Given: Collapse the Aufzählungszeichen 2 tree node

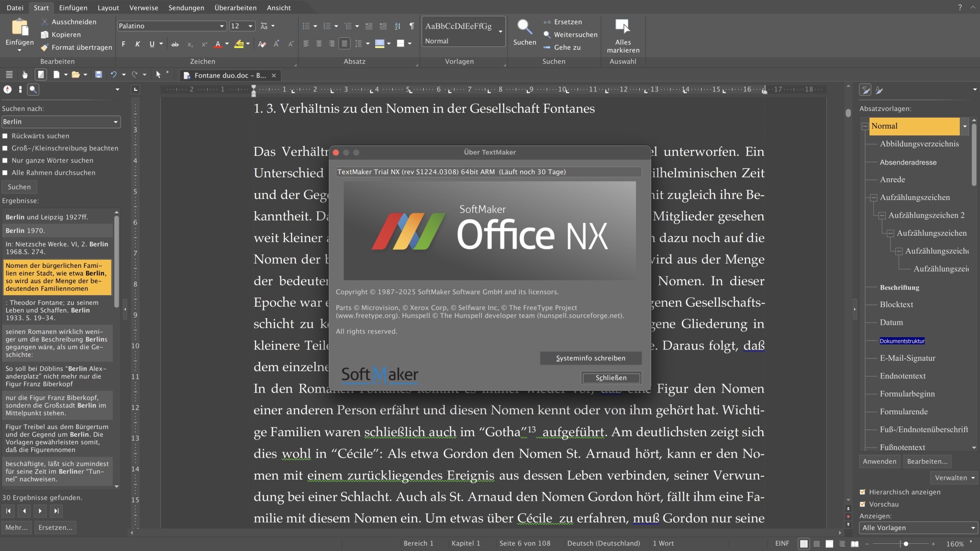Looking at the screenshot, I should [882, 215].
